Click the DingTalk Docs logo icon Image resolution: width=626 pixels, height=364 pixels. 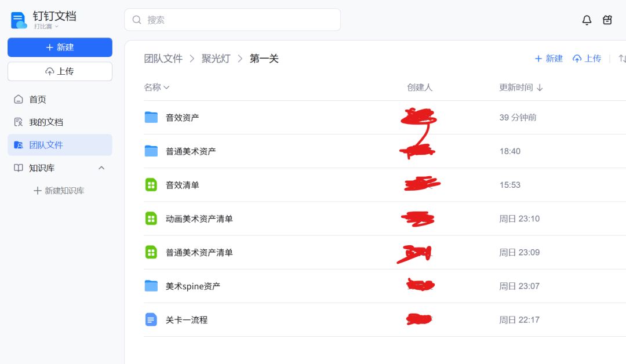pos(19,20)
